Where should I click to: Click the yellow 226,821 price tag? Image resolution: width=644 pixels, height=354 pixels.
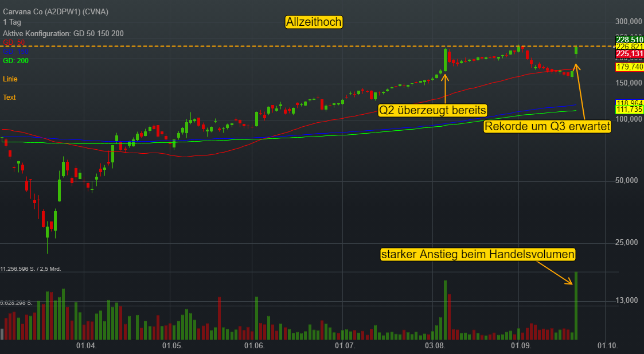click(629, 46)
